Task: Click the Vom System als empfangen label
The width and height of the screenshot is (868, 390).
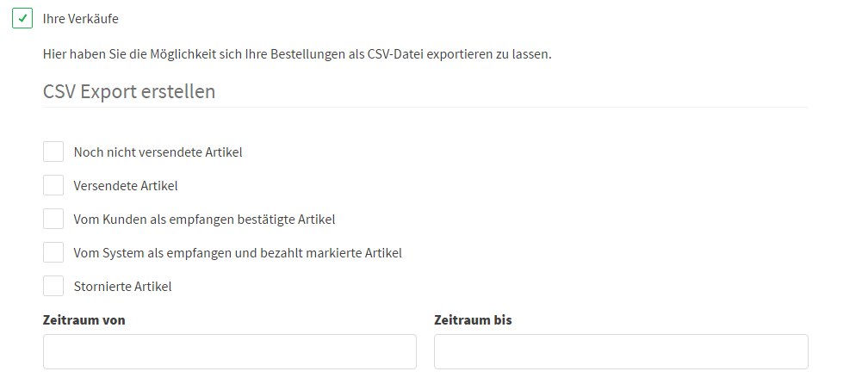Action: 238,253
